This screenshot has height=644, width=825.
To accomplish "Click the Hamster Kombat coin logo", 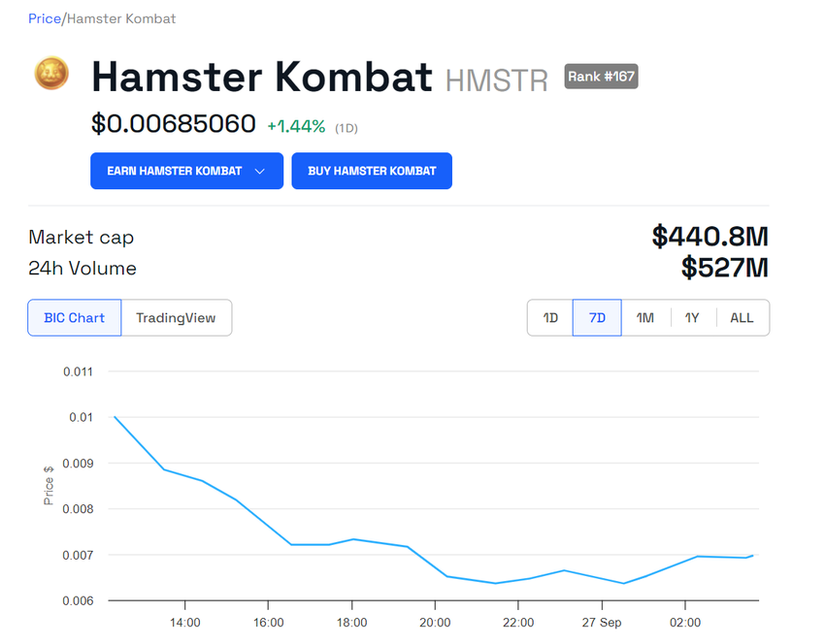I will [51, 73].
